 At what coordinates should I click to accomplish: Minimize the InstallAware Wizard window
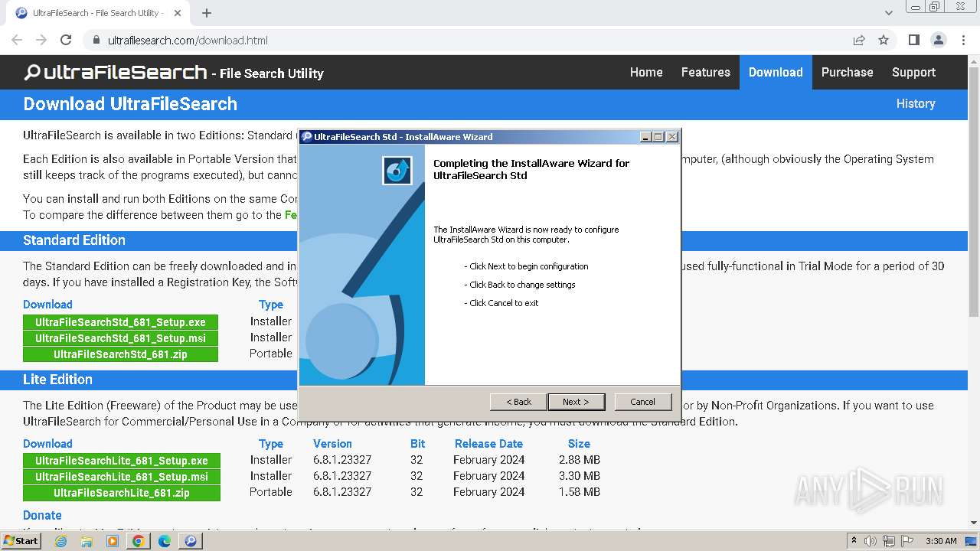[645, 137]
